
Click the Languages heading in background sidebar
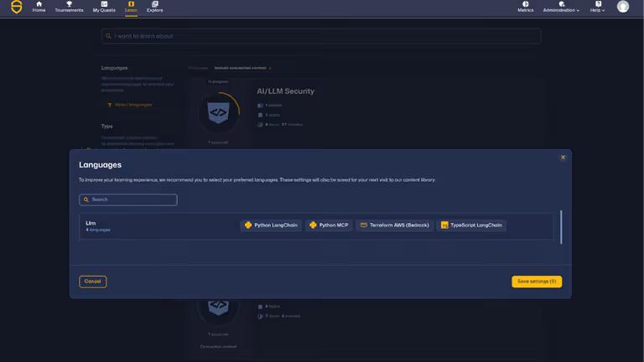coord(114,68)
